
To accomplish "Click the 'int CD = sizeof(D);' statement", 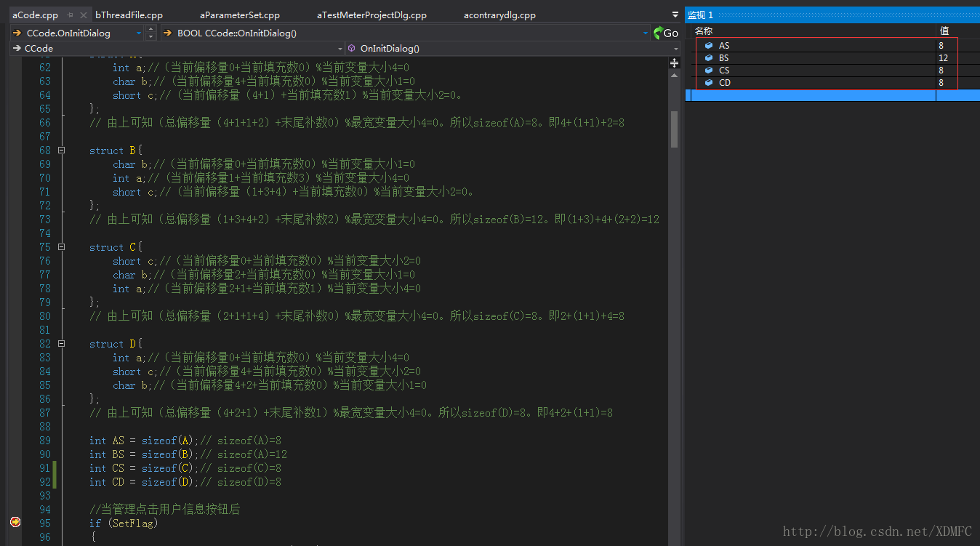I will (144, 482).
